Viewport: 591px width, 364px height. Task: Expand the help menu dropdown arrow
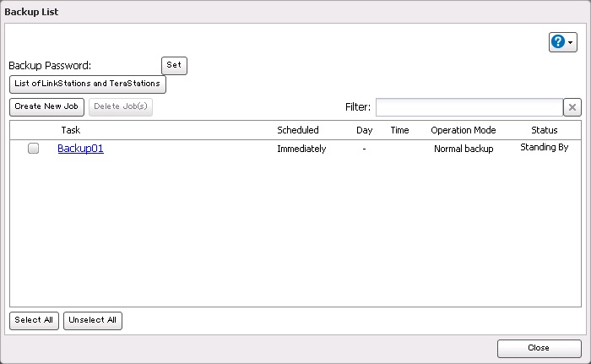click(572, 43)
